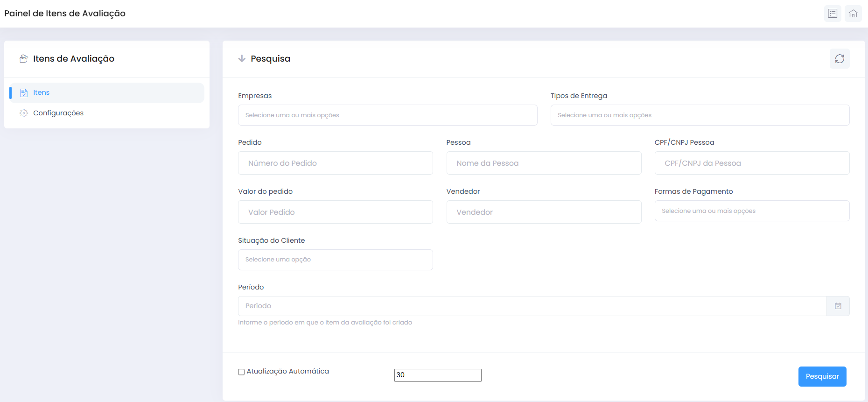The height and width of the screenshot is (402, 868).
Task: Open the Configurações menu entry
Action: pyautogui.click(x=58, y=113)
